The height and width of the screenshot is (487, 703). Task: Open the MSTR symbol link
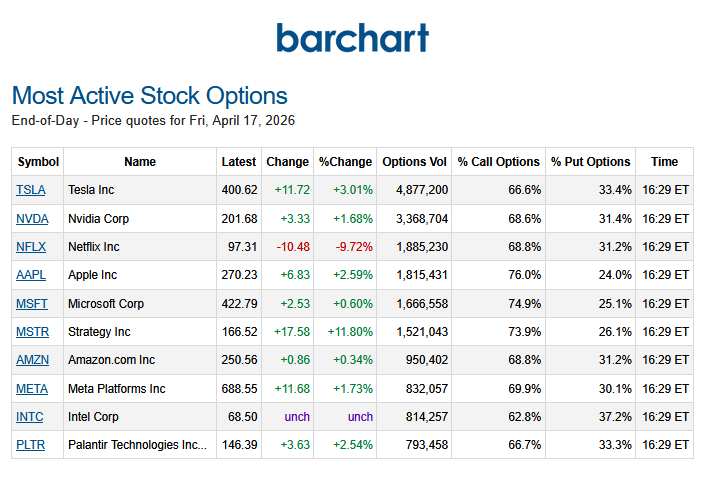coord(31,332)
